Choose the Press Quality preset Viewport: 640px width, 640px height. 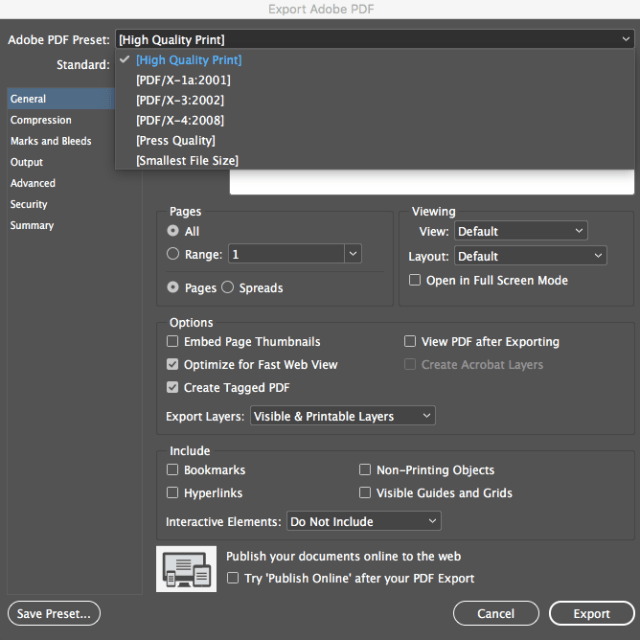coord(175,140)
